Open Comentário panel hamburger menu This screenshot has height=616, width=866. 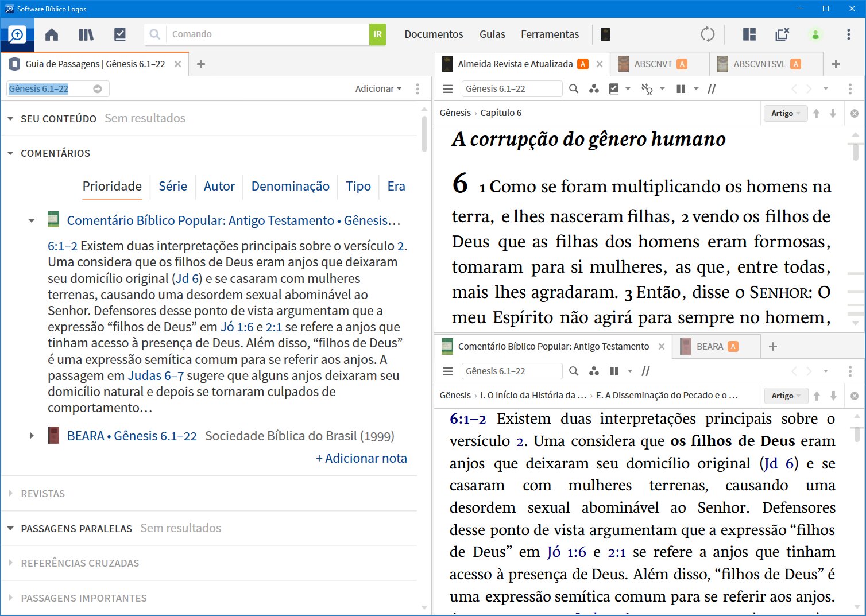point(448,371)
